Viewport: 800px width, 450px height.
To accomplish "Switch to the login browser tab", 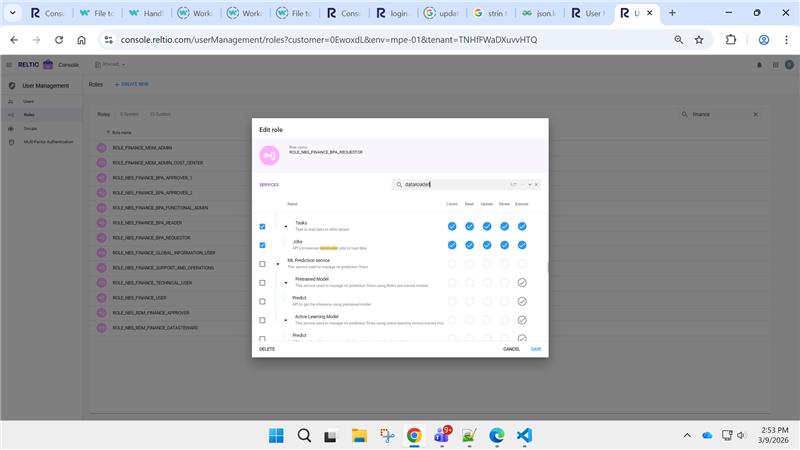I will (x=393, y=13).
